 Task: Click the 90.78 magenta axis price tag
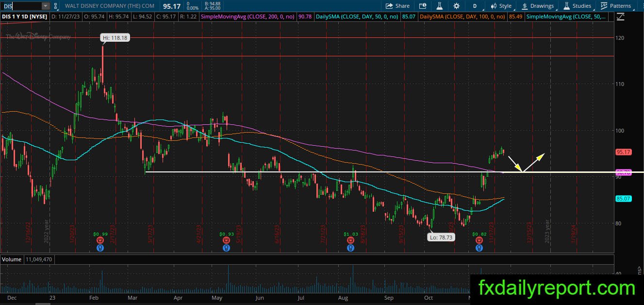coord(623,172)
